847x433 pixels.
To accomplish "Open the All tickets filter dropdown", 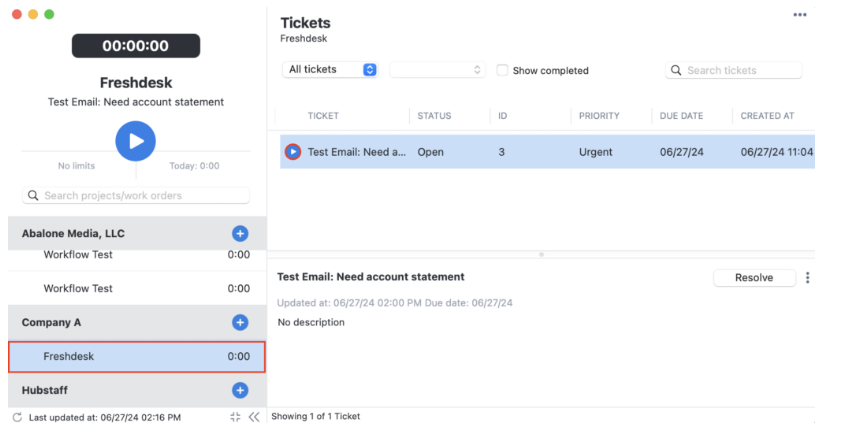I will coord(331,70).
